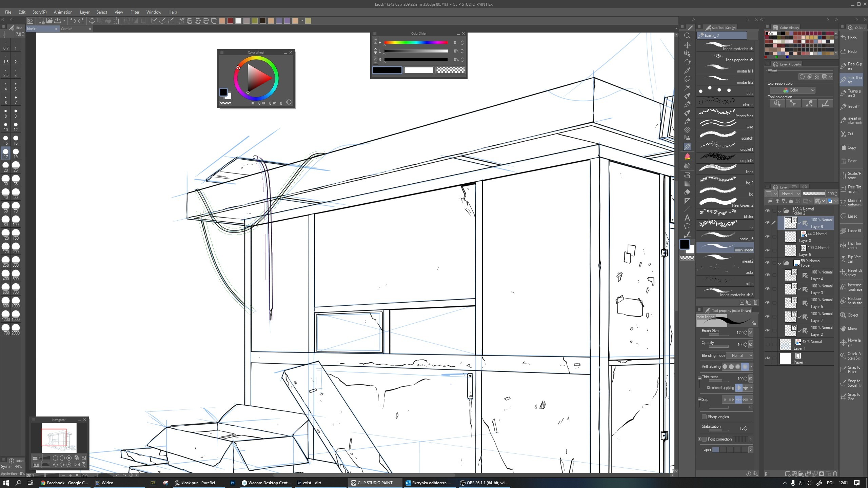
Task: Click the Undo arrow in command bar
Action: (x=73, y=21)
